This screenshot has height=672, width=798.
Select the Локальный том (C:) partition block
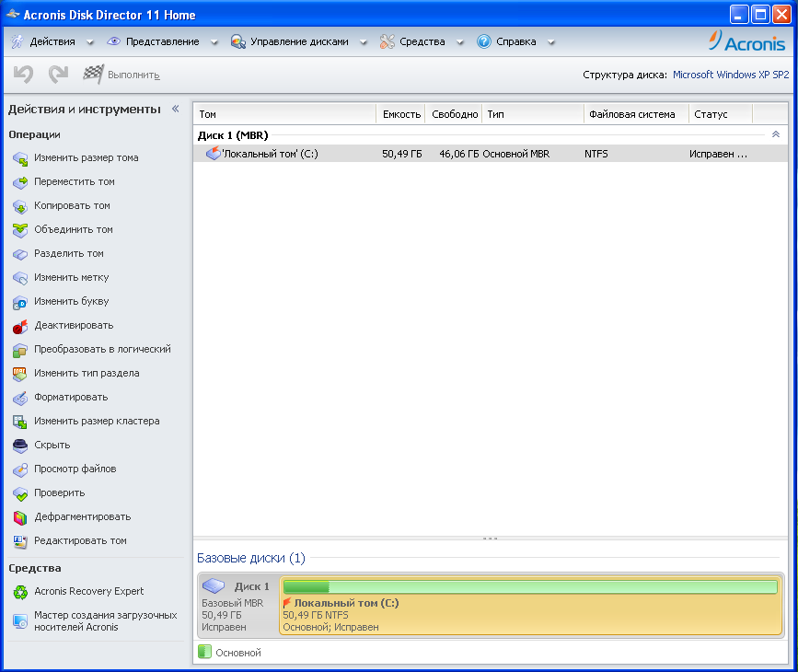tap(530, 606)
